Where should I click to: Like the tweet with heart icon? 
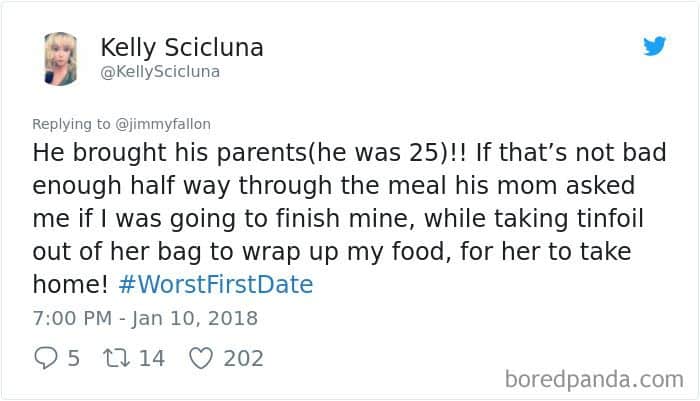point(201,358)
